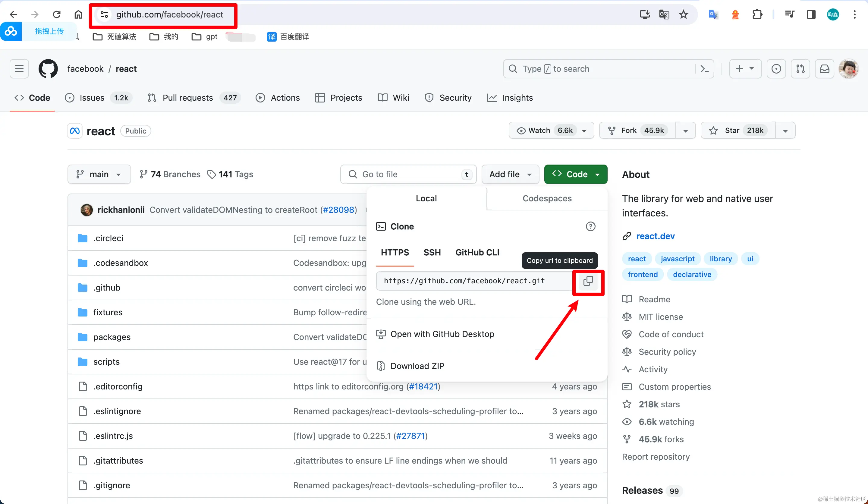
Task: Click Download ZIP
Action: coord(417,366)
